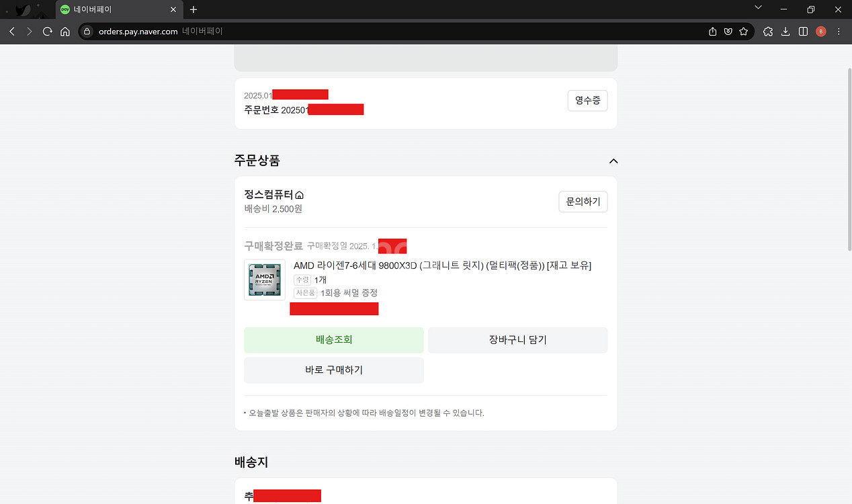Collapse the 주문상품 section

coord(613,161)
